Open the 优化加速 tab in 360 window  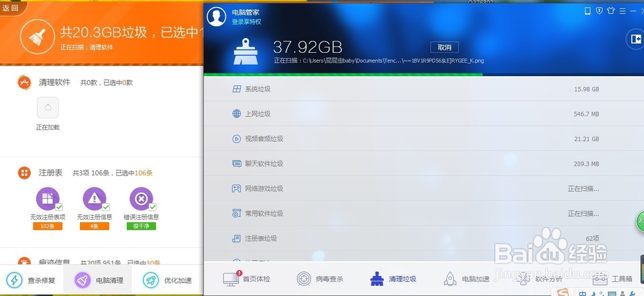coord(167,281)
